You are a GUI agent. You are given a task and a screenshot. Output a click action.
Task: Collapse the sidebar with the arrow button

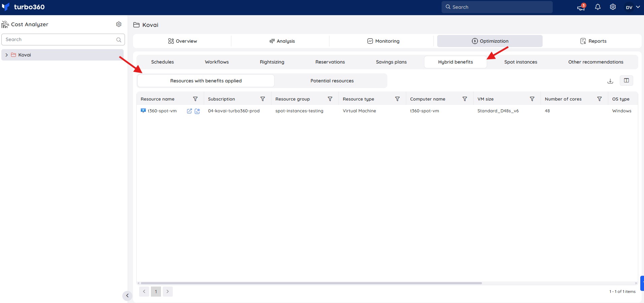click(127, 296)
